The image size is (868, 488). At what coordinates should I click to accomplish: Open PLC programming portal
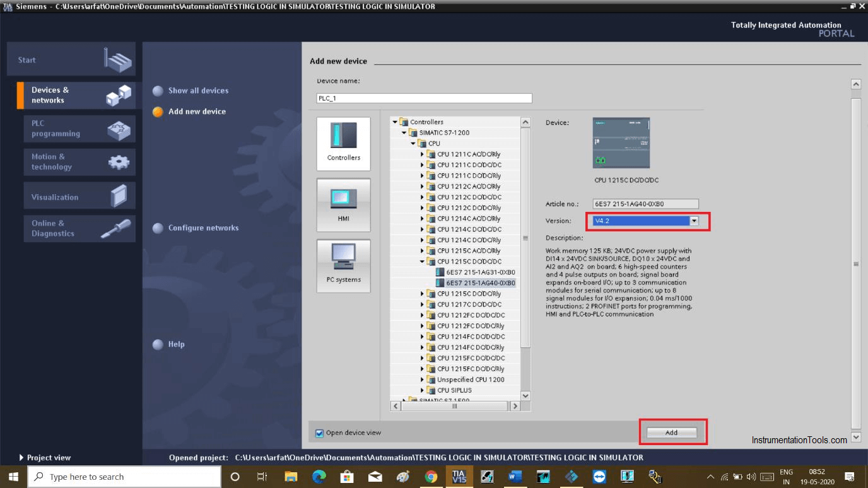tap(79, 129)
